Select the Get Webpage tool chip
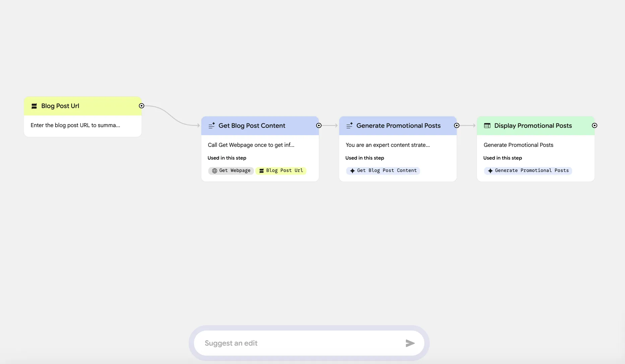The height and width of the screenshot is (364, 625). (x=231, y=171)
